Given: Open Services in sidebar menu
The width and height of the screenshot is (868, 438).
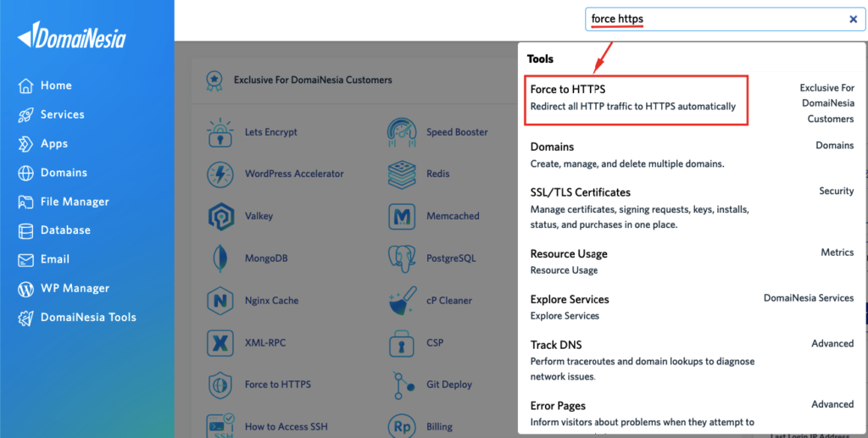Looking at the screenshot, I should pos(63,114).
